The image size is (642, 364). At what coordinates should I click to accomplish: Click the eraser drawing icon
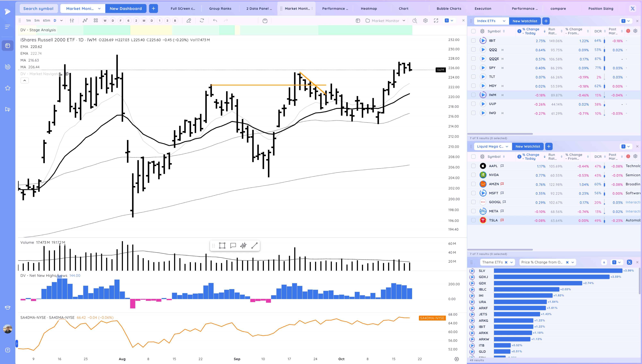click(x=189, y=21)
